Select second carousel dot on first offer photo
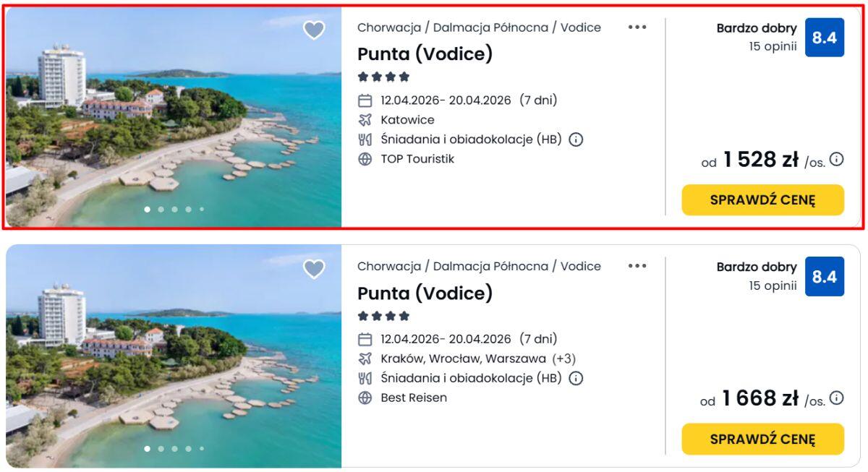Screen dimensions: 868x472 point(161,210)
